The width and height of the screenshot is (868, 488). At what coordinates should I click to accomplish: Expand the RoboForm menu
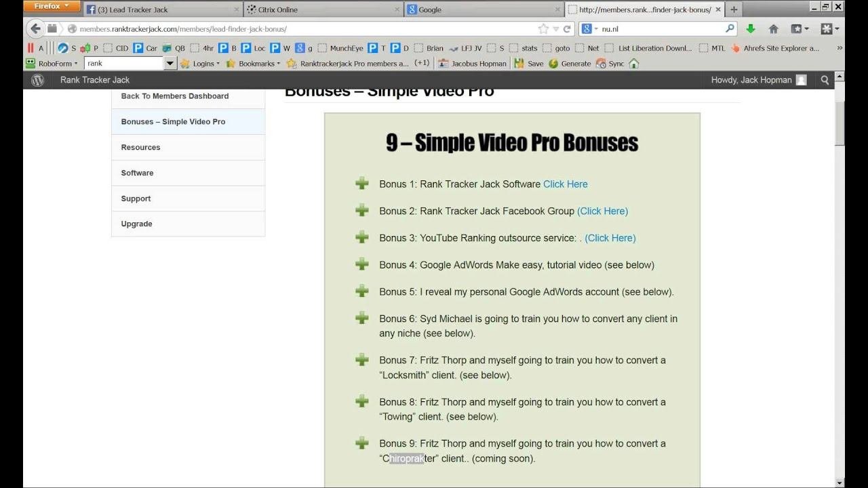pos(52,64)
